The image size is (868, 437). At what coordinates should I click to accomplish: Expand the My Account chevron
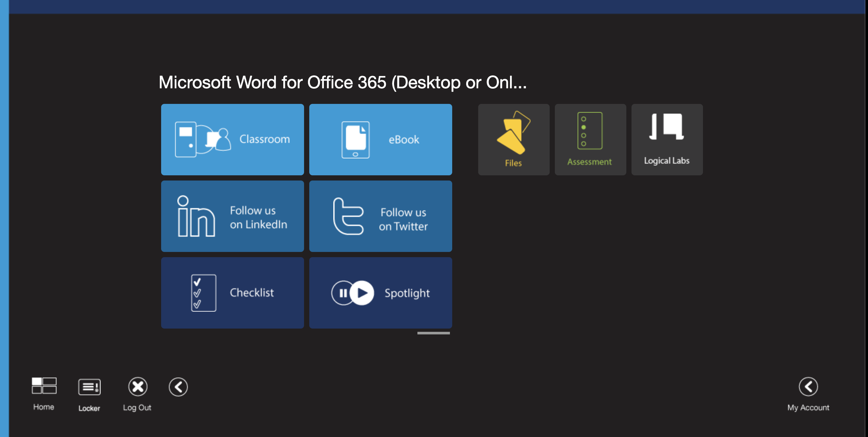tap(808, 386)
